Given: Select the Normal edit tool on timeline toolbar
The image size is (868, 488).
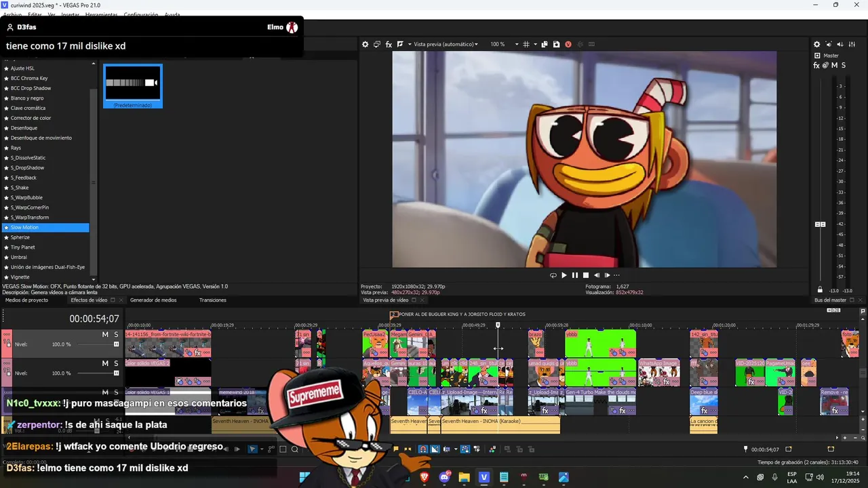Looking at the screenshot, I should [x=252, y=449].
